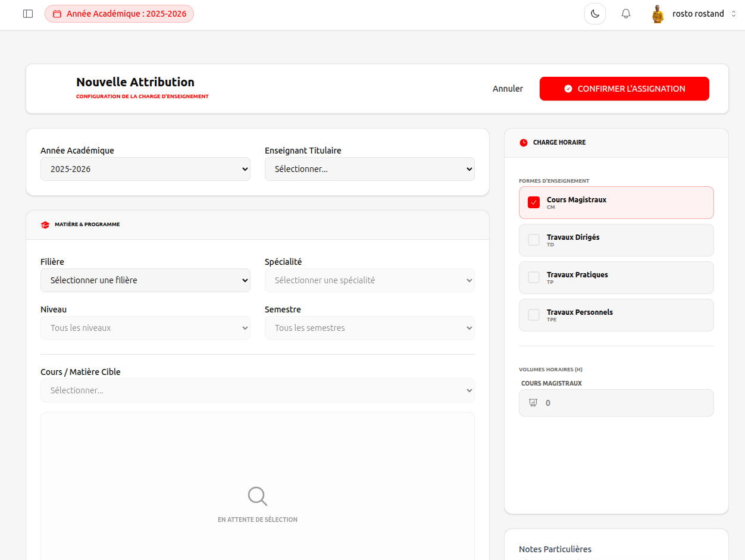This screenshot has height=560, width=745.
Task: Check the Travaux Dirigés checkbox
Action: point(534,240)
